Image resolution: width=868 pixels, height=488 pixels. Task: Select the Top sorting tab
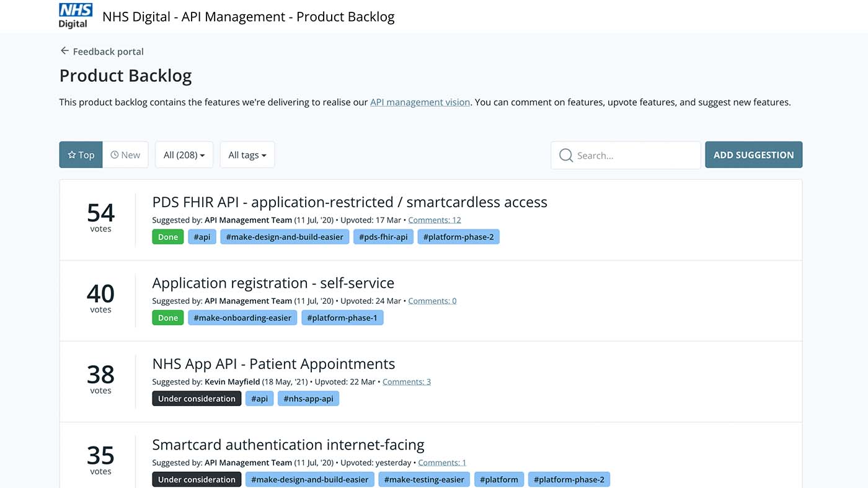(x=81, y=154)
